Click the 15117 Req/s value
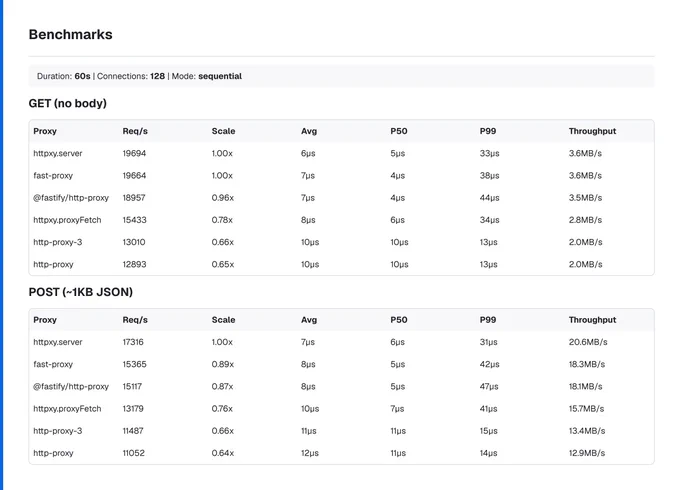This screenshot has height=490, width=680. point(132,386)
